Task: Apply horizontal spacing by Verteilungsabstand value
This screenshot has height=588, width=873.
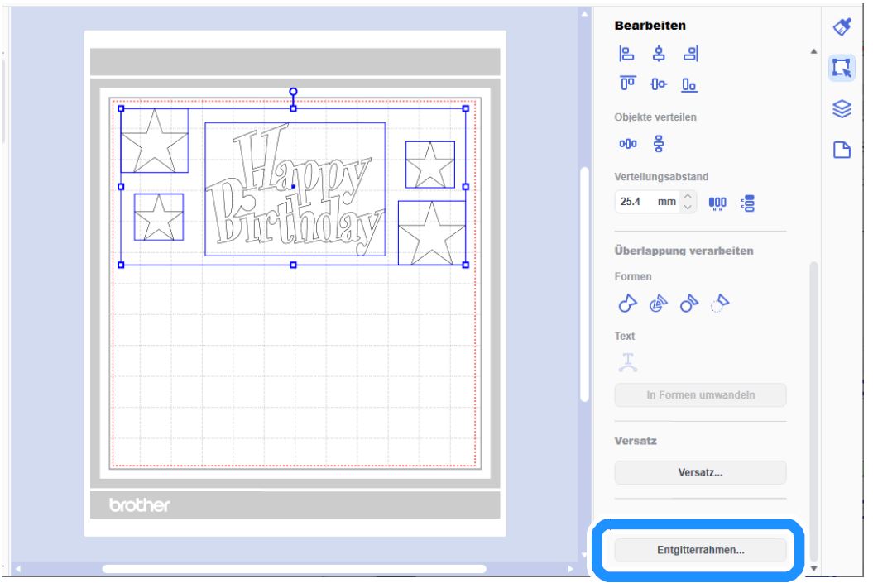Action: [717, 203]
